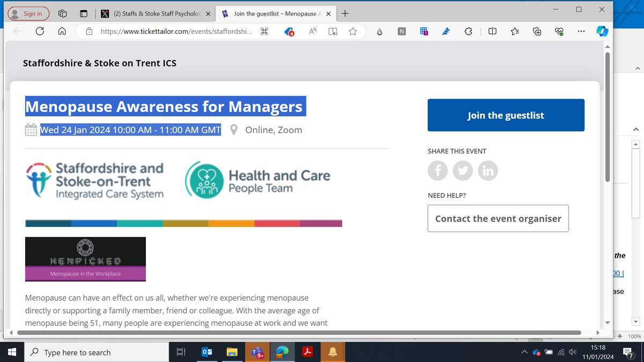The image size is (644, 362).
Task: Open the volume control in system tray
Action: pyautogui.click(x=572, y=352)
